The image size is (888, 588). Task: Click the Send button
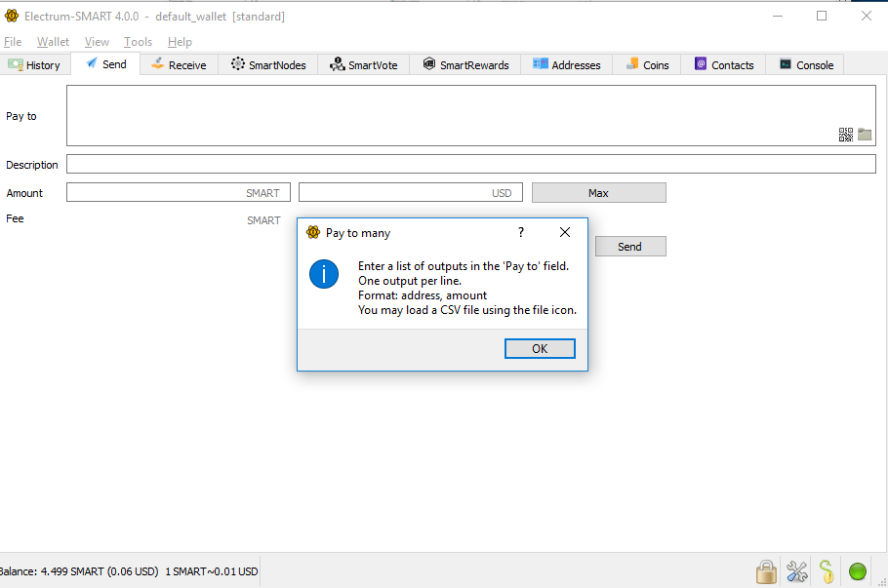click(x=630, y=247)
